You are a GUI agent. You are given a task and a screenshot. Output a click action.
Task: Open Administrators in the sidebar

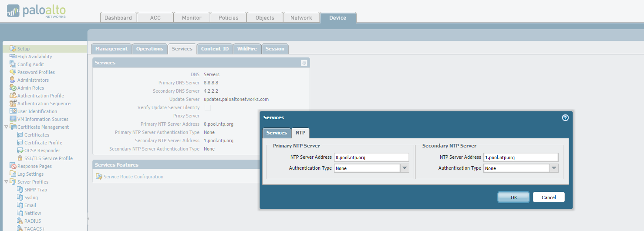(33, 80)
